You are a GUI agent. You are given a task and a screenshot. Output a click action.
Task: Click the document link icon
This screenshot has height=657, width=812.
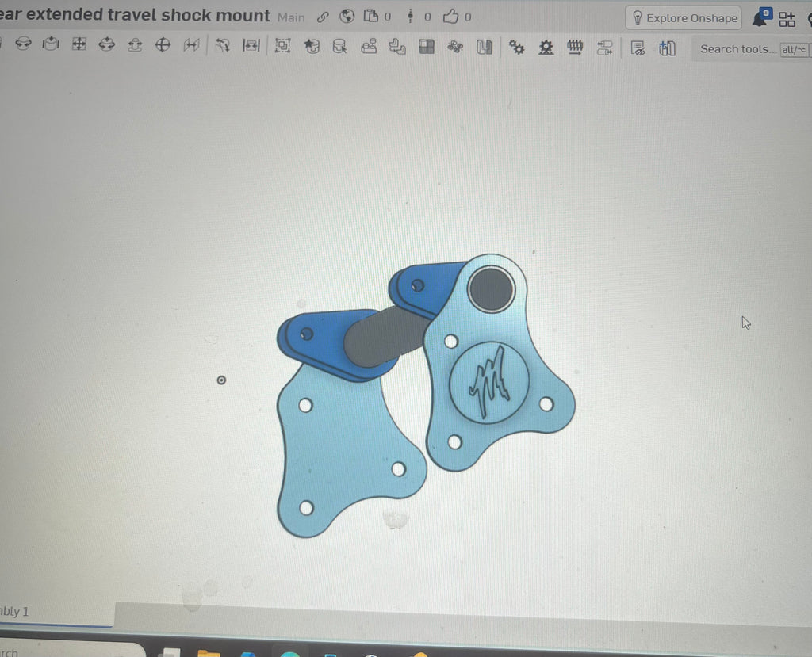[x=323, y=17]
